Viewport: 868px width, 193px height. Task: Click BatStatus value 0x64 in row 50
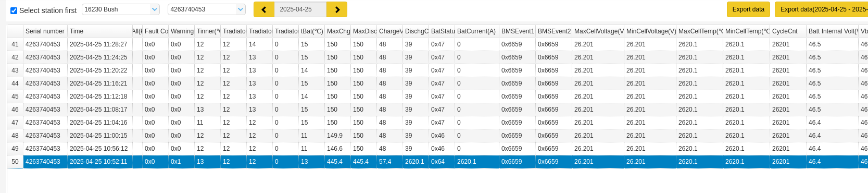pyautogui.click(x=442, y=162)
